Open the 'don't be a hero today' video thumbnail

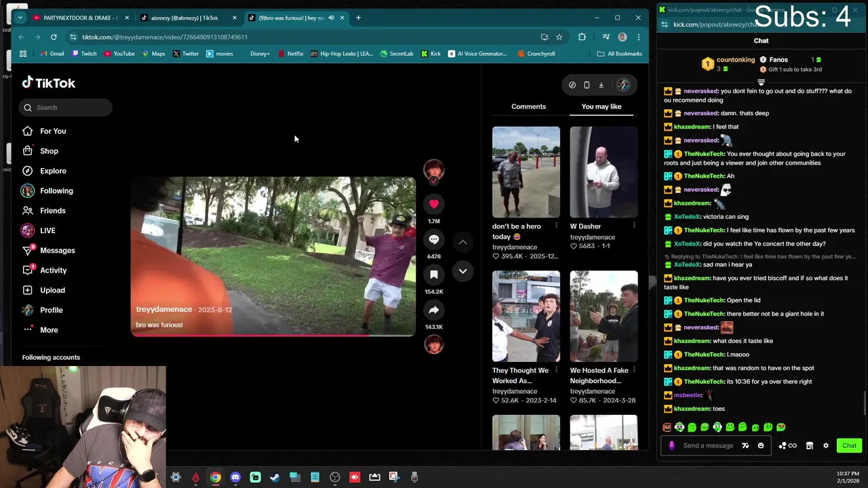[526, 172]
